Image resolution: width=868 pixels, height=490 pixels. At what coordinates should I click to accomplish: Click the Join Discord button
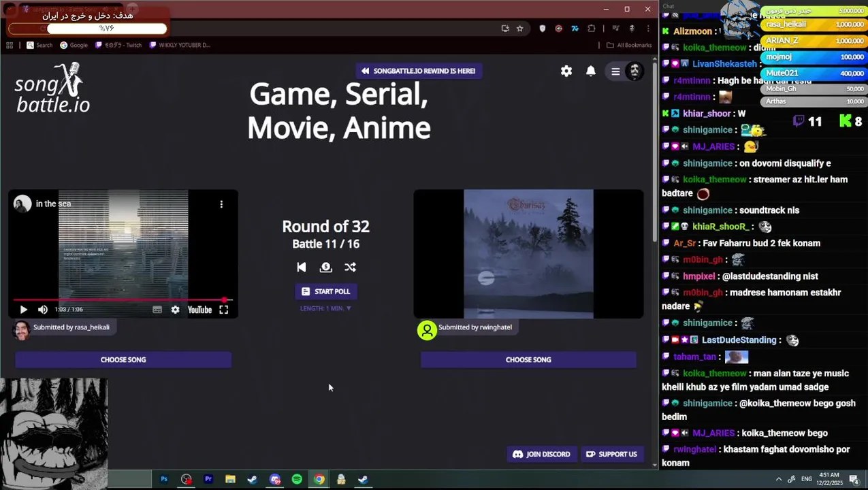point(541,454)
